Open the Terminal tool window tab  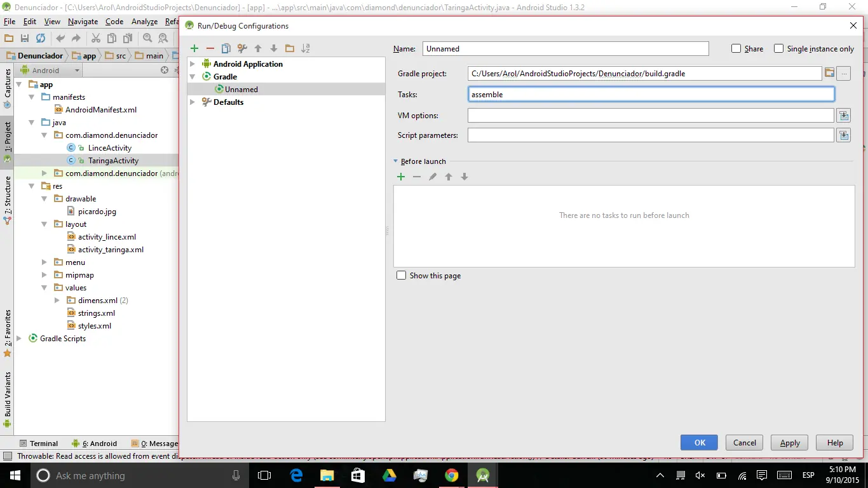coord(39,444)
